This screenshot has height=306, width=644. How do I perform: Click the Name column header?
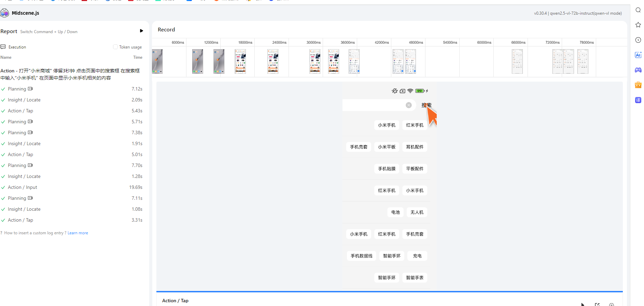[6, 57]
